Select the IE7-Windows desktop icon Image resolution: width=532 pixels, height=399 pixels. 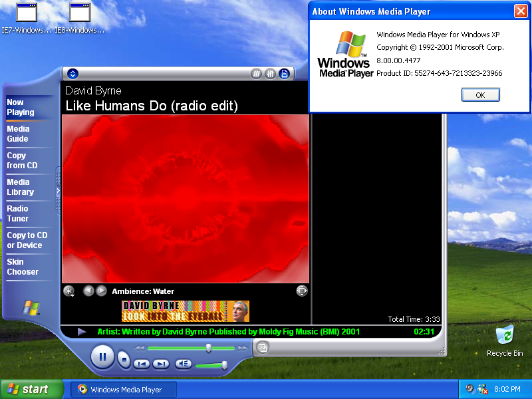click(x=27, y=19)
